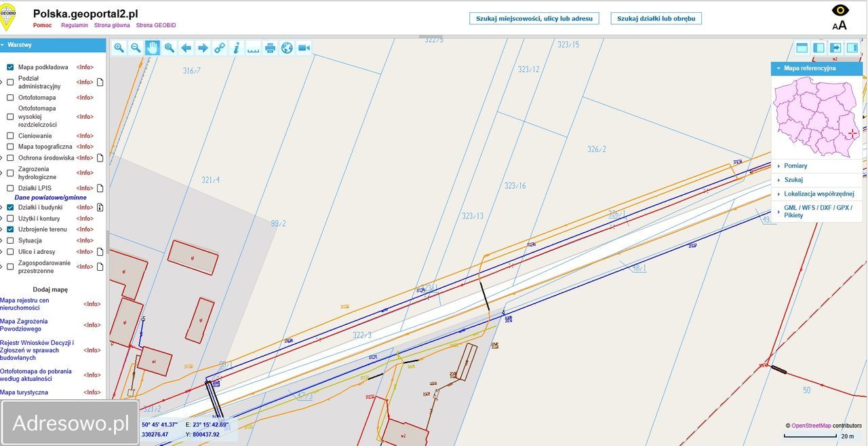Open the Strona główna header link
The image size is (868, 446).
tap(112, 25)
